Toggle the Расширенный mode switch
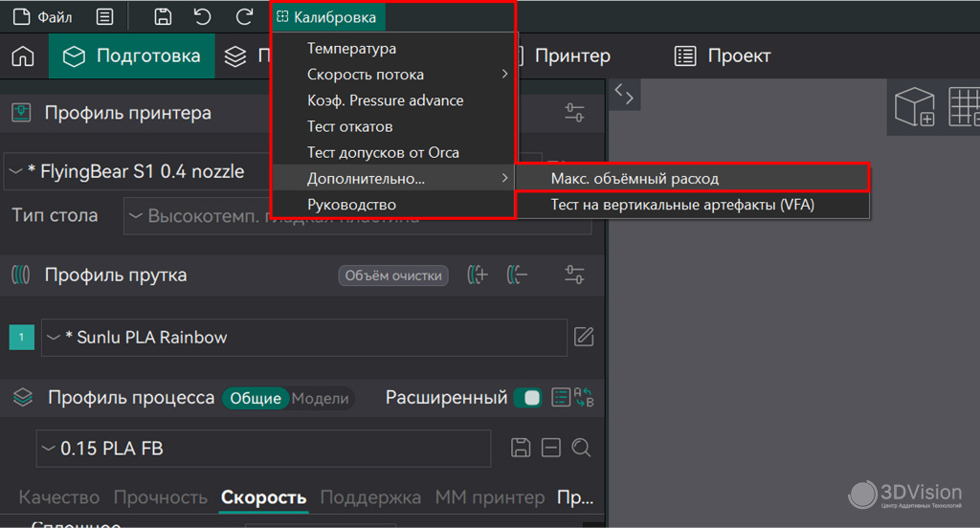 tap(528, 398)
